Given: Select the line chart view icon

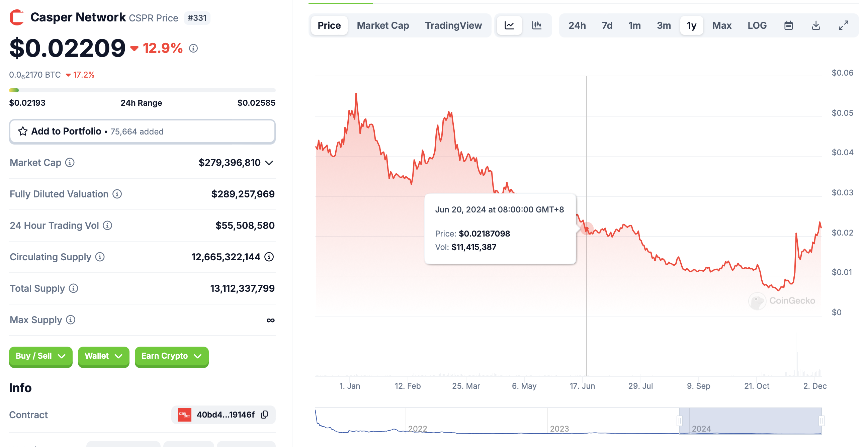Looking at the screenshot, I should click(x=509, y=25).
